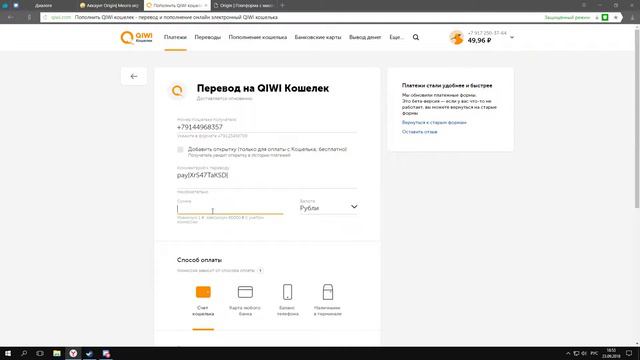
Task: Open Windows taskbar search
Action: click(x=24, y=353)
